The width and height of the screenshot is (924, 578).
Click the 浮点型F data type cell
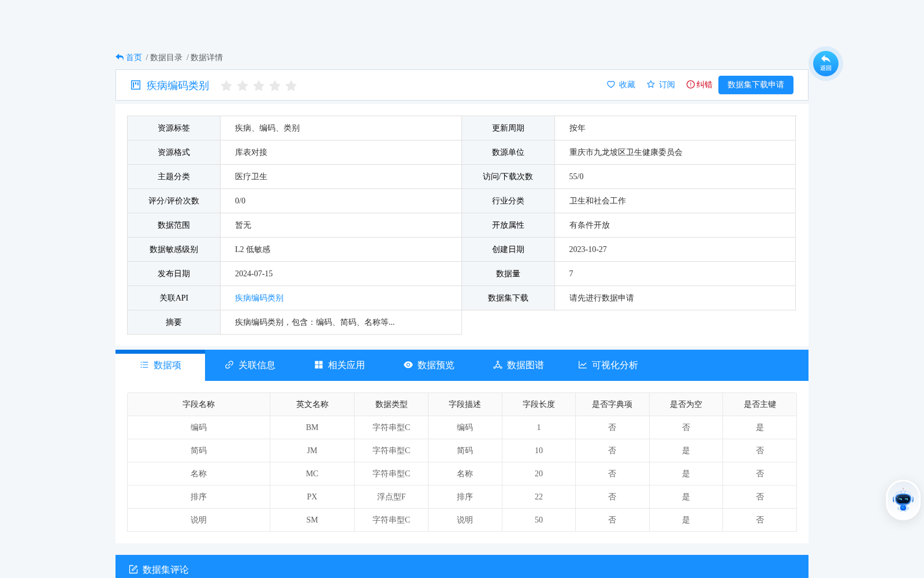pyautogui.click(x=392, y=497)
